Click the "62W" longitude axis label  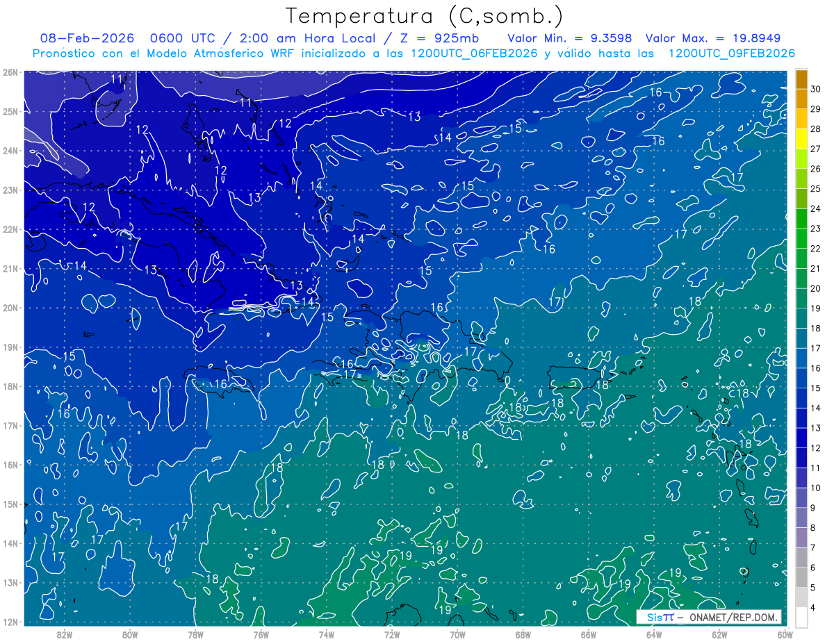point(719,634)
